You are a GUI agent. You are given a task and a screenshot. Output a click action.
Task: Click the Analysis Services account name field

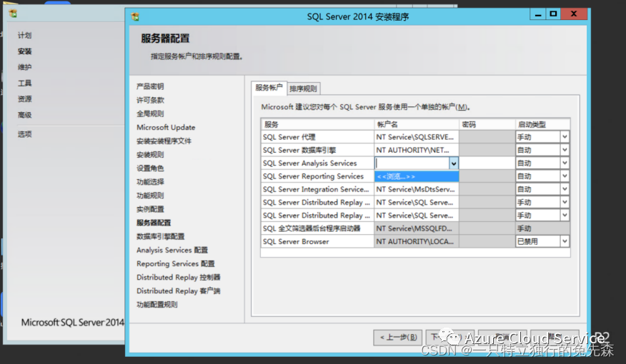[x=412, y=163]
